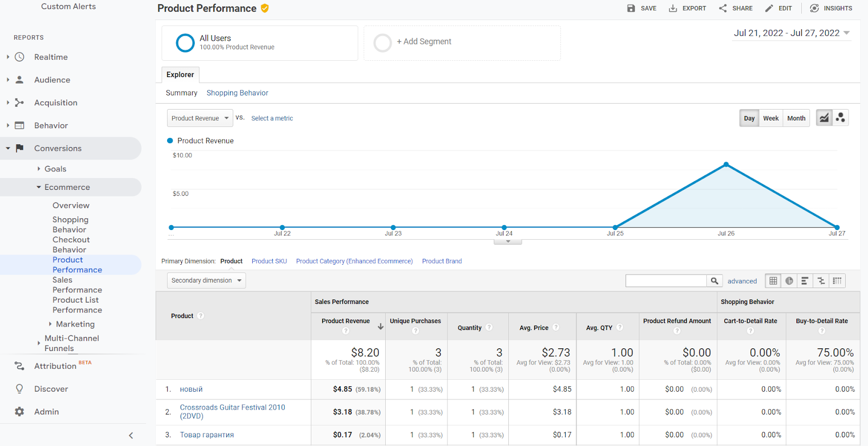The image size is (868, 446).
Task: Click the Share icon
Action: (x=723, y=8)
